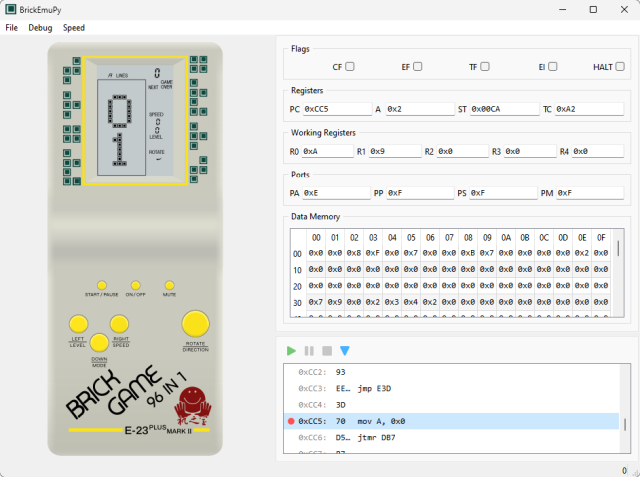Push the yellow Mute console button
Viewport: 640px width, 477px height.
pos(169,285)
